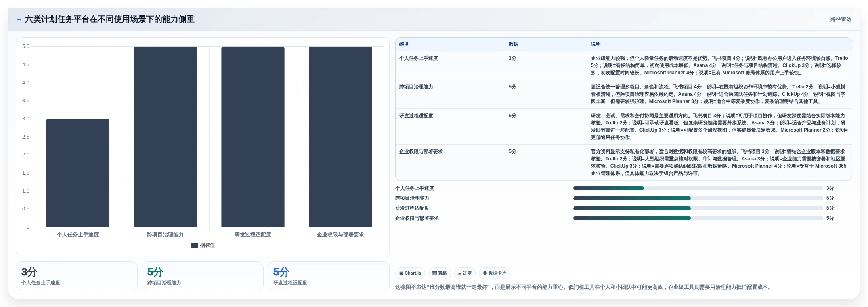The height and width of the screenshot is (307, 868).
Task: Click the 个人任务上手速度 progress bar
Action: click(x=698, y=188)
